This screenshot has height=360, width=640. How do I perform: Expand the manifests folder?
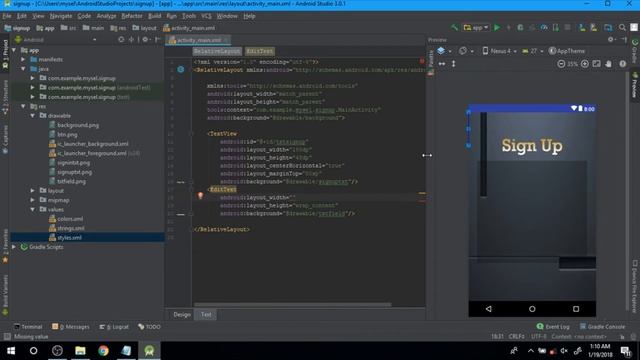coord(23,60)
